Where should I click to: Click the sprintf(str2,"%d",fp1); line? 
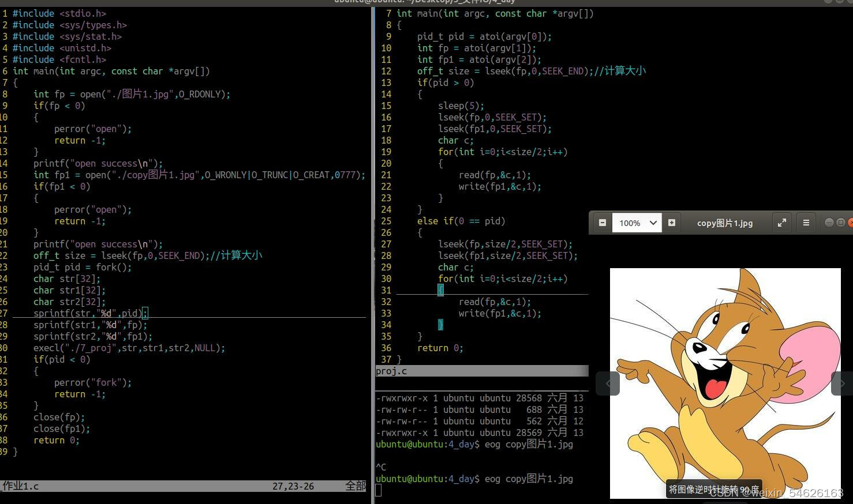click(x=93, y=336)
